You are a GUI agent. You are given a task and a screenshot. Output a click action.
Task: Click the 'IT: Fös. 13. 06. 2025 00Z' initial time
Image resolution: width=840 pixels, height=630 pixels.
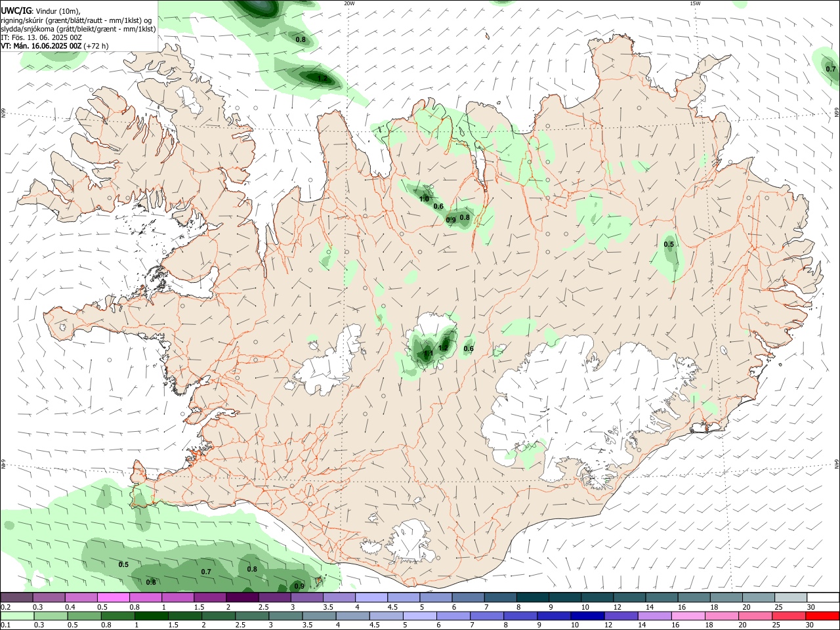click(42, 37)
